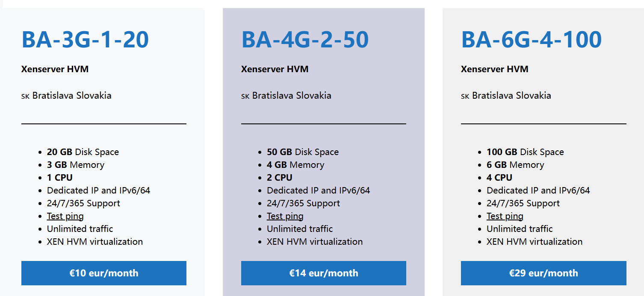Image resolution: width=644 pixels, height=296 pixels.
Task: Open Test ping link in BA-3G-1-20 plan
Action: (x=65, y=216)
